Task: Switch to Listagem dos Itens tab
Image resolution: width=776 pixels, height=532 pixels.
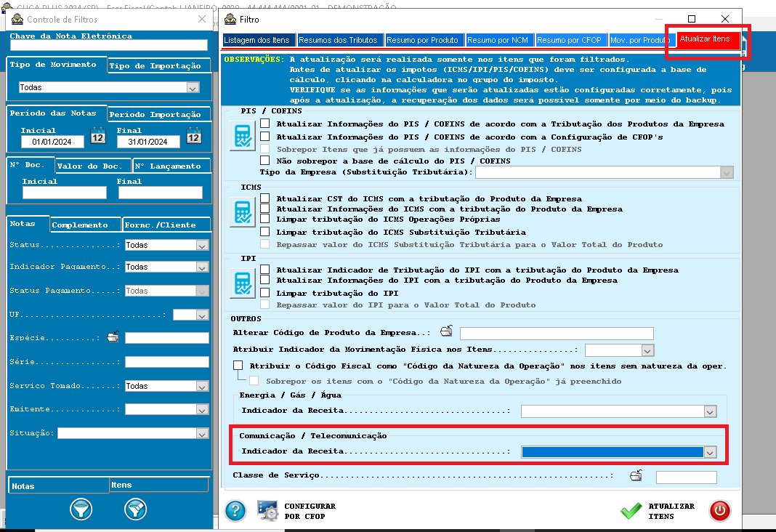Action: tap(257, 40)
